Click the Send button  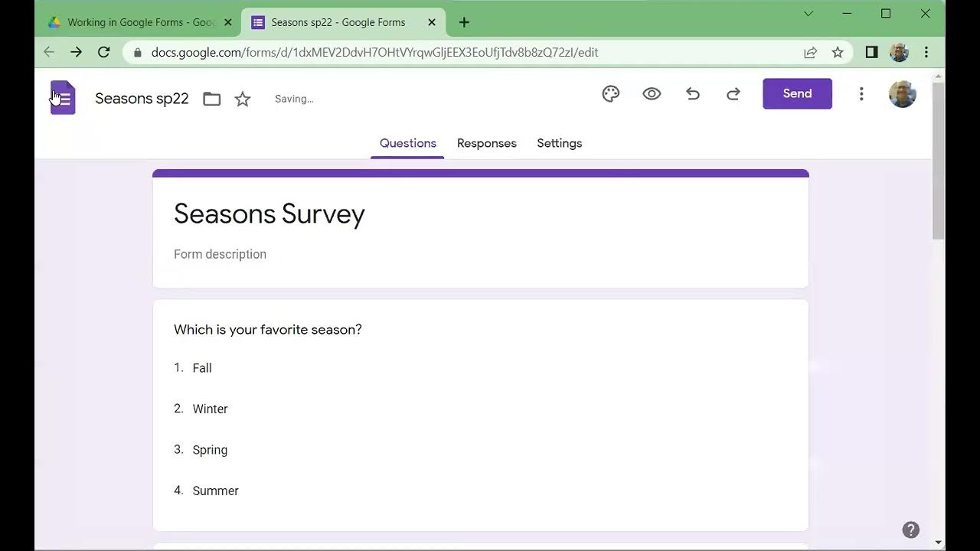tap(797, 93)
